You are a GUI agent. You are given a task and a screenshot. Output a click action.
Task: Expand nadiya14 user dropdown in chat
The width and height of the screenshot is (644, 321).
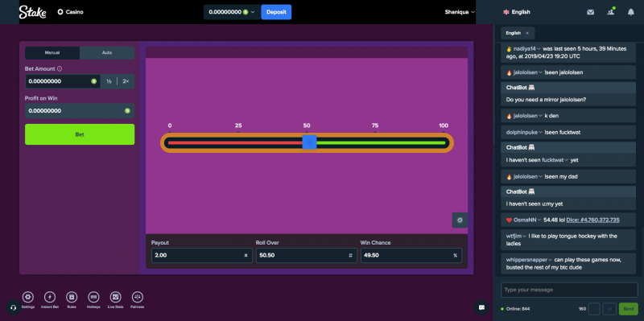(x=539, y=49)
